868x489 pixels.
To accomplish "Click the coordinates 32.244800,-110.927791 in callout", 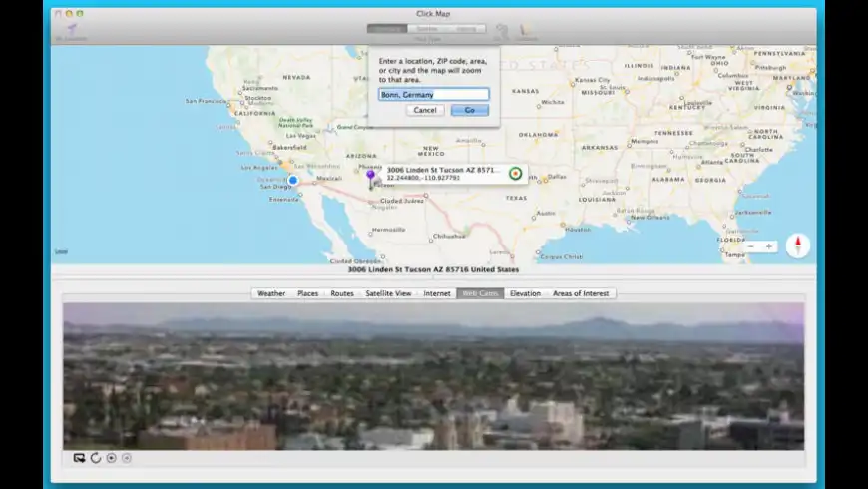I will 423,178.
